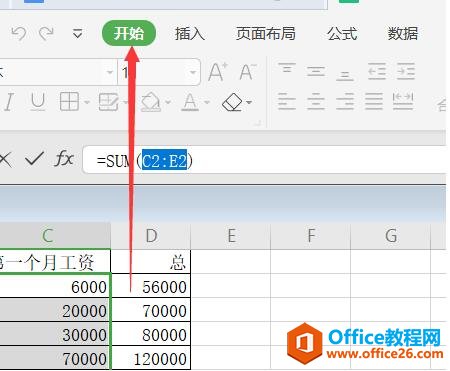
Task: Confirm formula with checkmark
Action: (34, 159)
